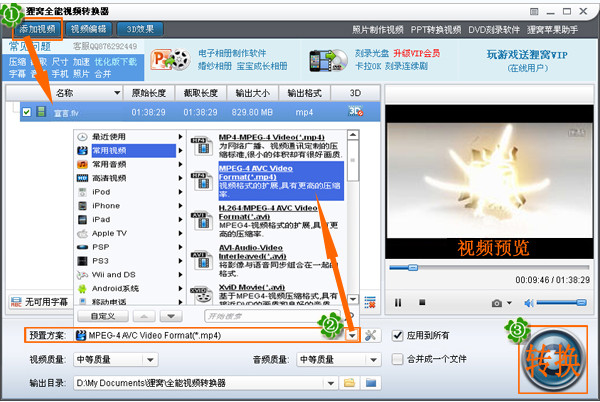
Task: Click the 添加视频 add video button
Action: tap(38, 29)
